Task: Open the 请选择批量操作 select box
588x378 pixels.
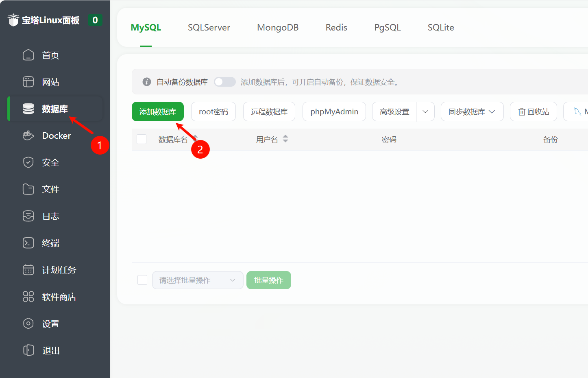Action: point(197,280)
